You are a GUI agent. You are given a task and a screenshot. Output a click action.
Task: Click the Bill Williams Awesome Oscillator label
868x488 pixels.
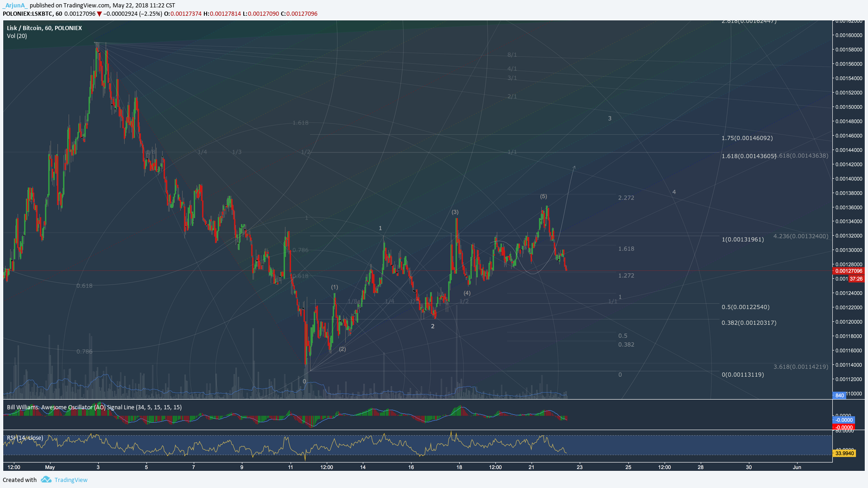pyautogui.click(x=94, y=407)
